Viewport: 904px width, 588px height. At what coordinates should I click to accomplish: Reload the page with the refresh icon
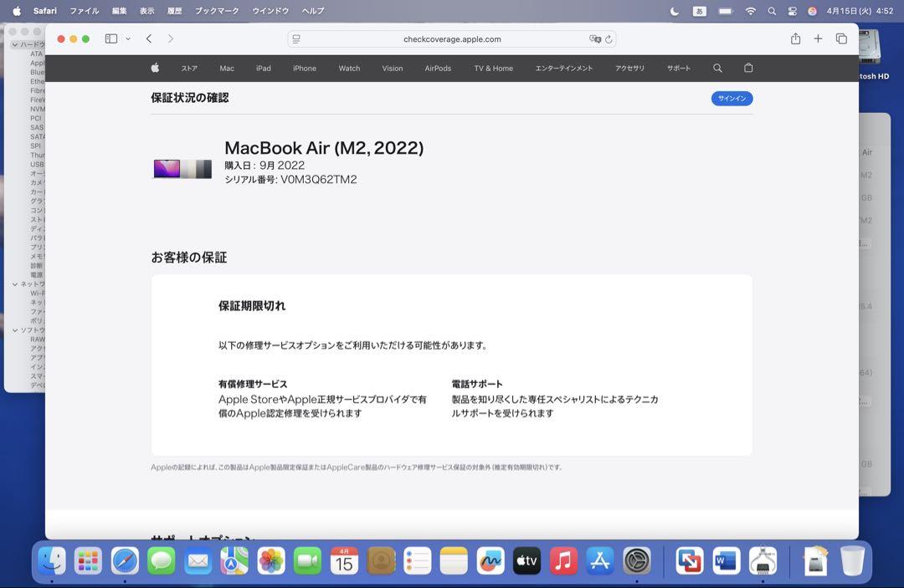[609, 39]
